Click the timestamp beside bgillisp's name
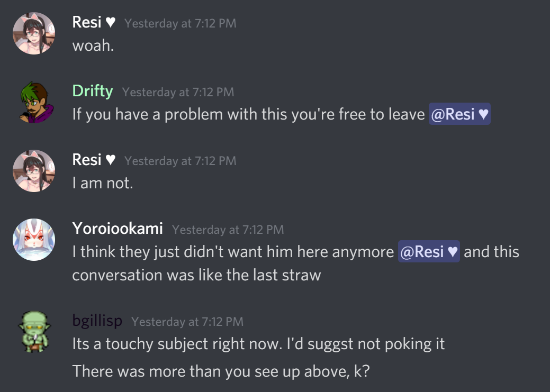The width and height of the screenshot is (550, 392). 187,322
